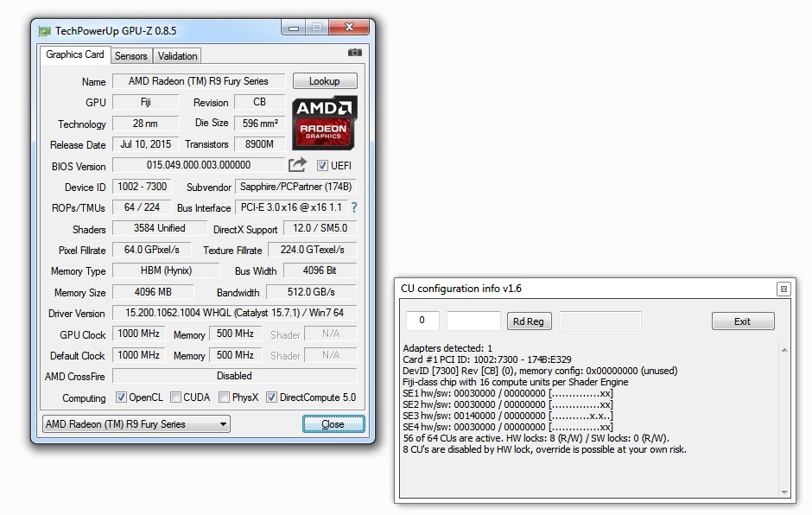Click the Transistors value 8900M

pyautogui.click(x=259, y=144)
